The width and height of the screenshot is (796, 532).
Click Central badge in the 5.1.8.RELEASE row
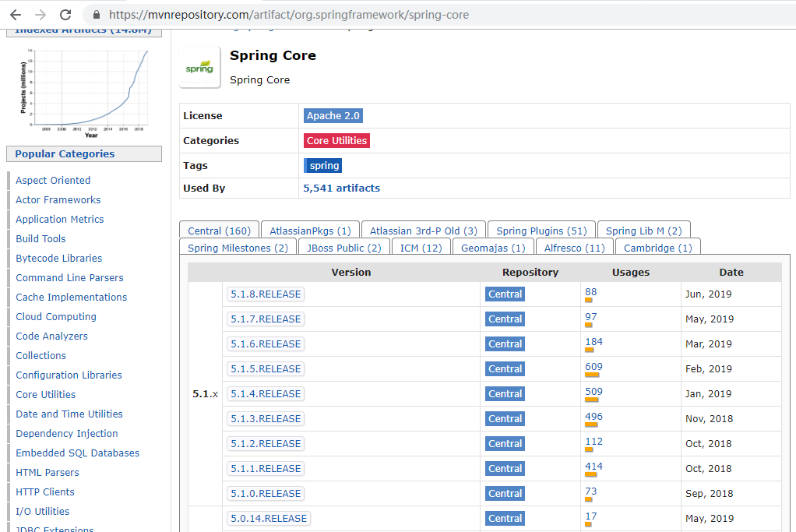tap(505, 294)
